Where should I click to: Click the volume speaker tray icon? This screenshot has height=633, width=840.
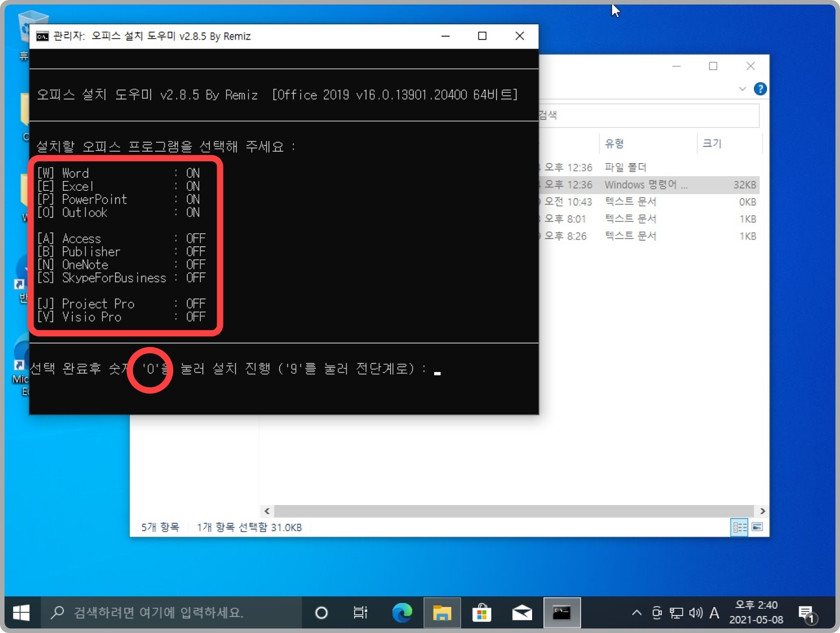click(696, 613)
